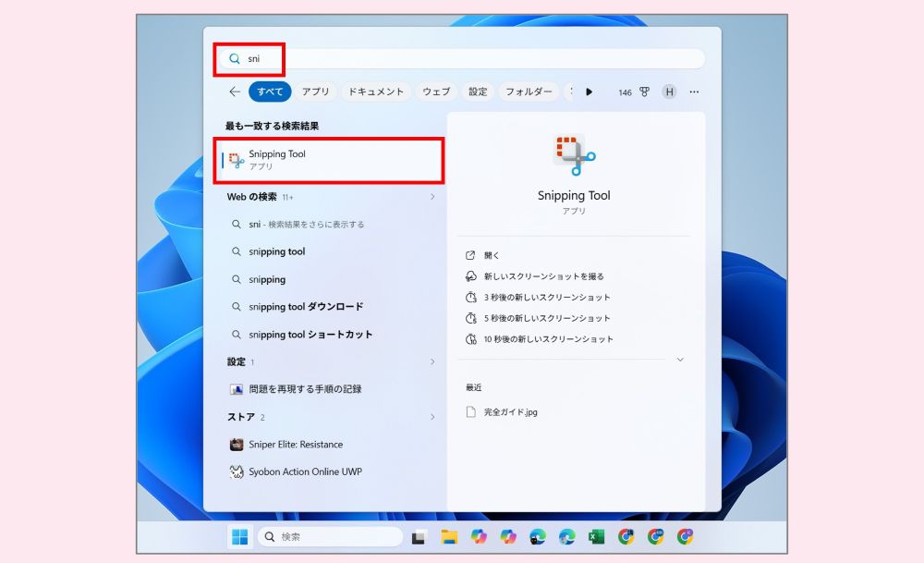Select web suggestion 'snipping tool'

coord(276,251)
